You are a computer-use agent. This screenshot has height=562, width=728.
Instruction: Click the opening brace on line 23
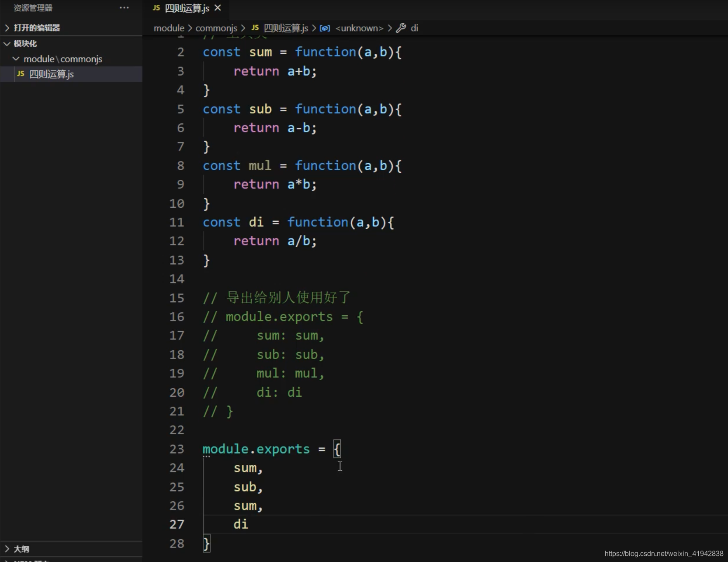[337, 449]
